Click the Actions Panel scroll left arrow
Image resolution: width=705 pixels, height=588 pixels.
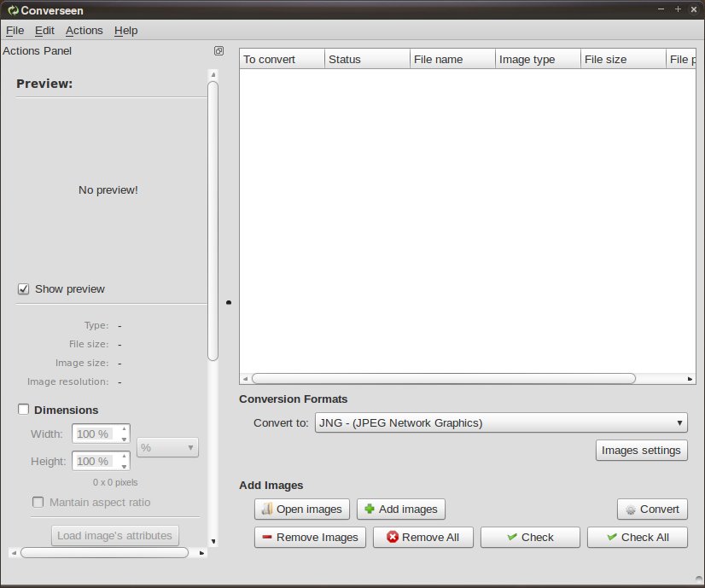[14, 552]
